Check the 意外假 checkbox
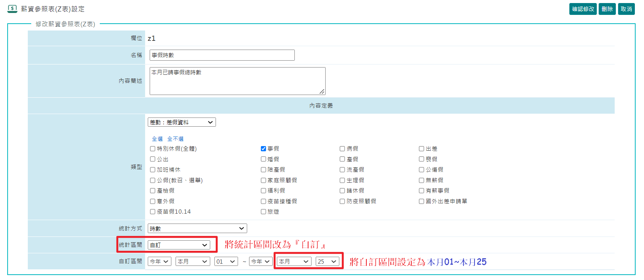Image resolution: width=644 pixels, height=280 pixels. coord(153,201)
